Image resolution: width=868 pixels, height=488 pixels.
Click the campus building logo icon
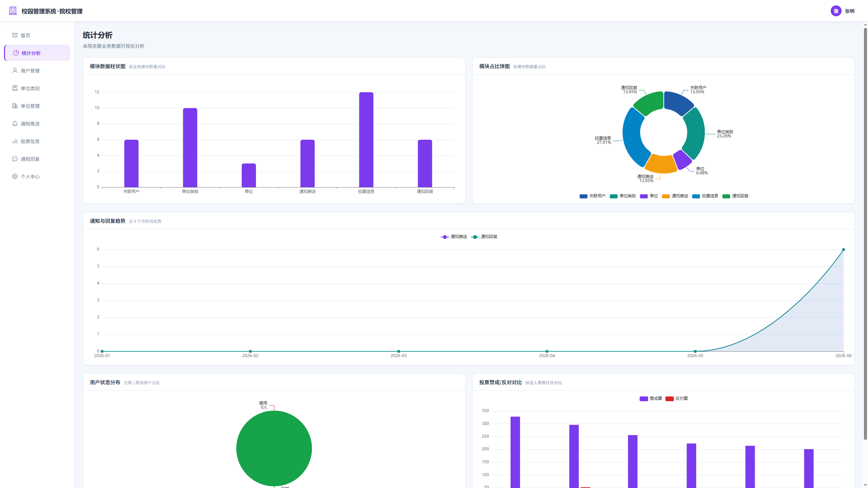pyautogui.click(x=13, y=11)
